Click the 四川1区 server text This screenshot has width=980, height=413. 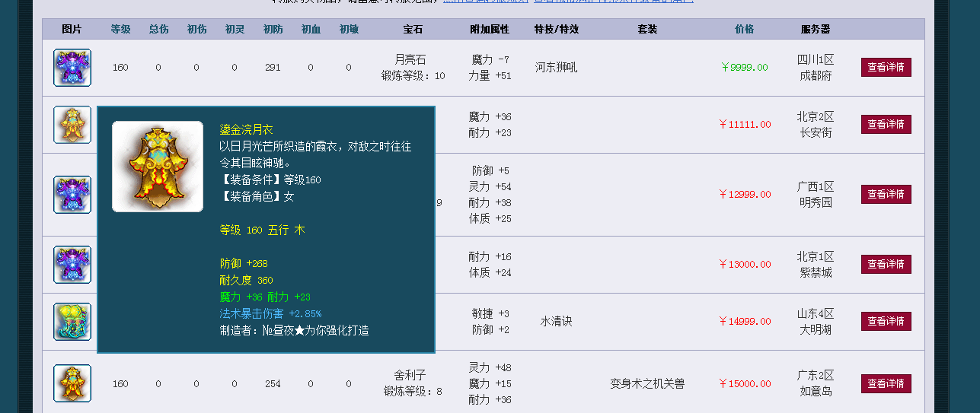tap(816, 59)
